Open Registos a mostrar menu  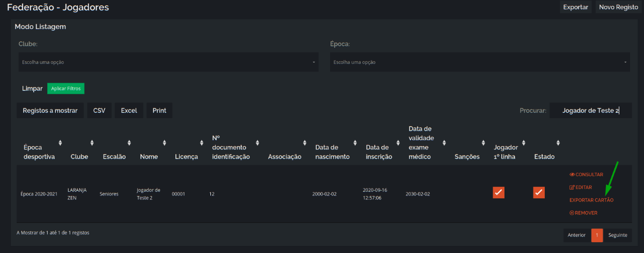[50, 111]
